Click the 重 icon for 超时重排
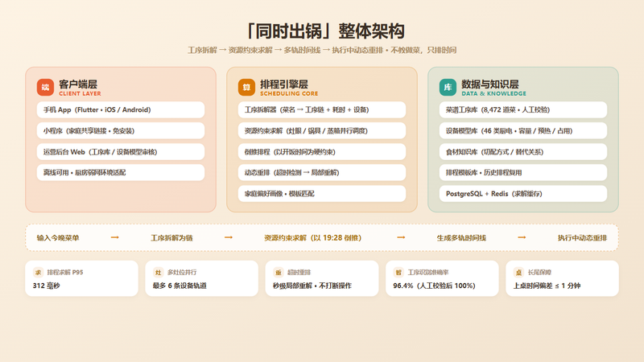 (x=279, y=273)
